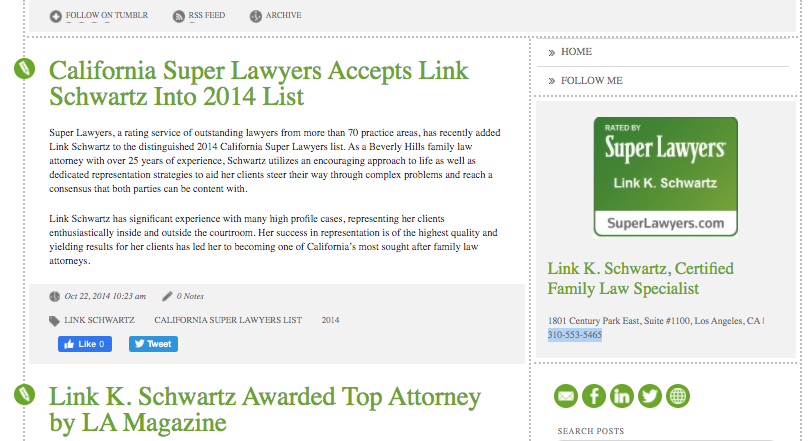Image resolution: width=810 pixels, height=441 pixels.
Task: Click the globe website icon
Action: click(678, 396)
